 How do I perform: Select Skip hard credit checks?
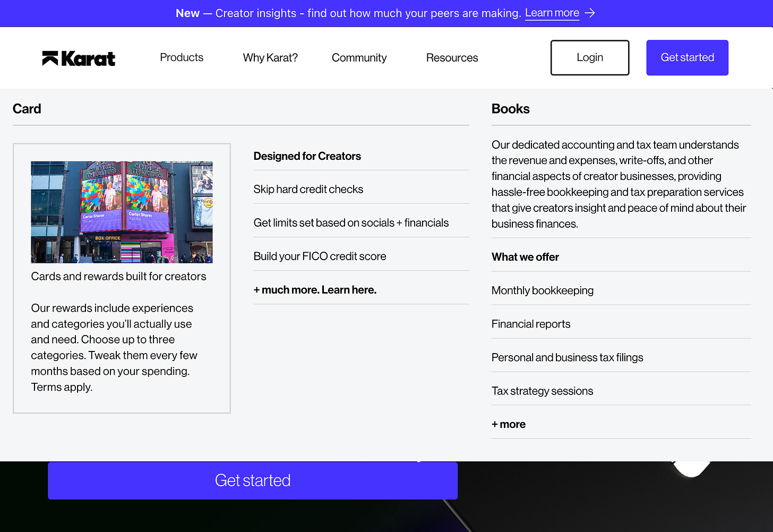pos(308,189)
